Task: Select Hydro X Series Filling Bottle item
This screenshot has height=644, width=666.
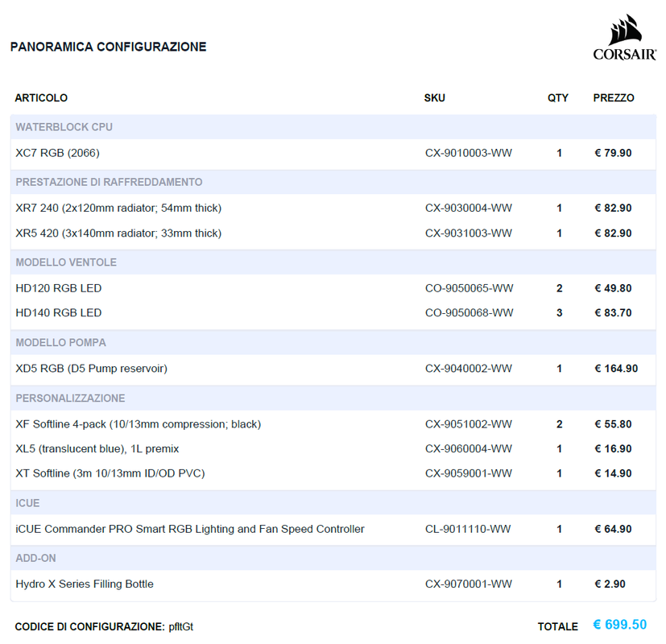Action: click(85, 584)
